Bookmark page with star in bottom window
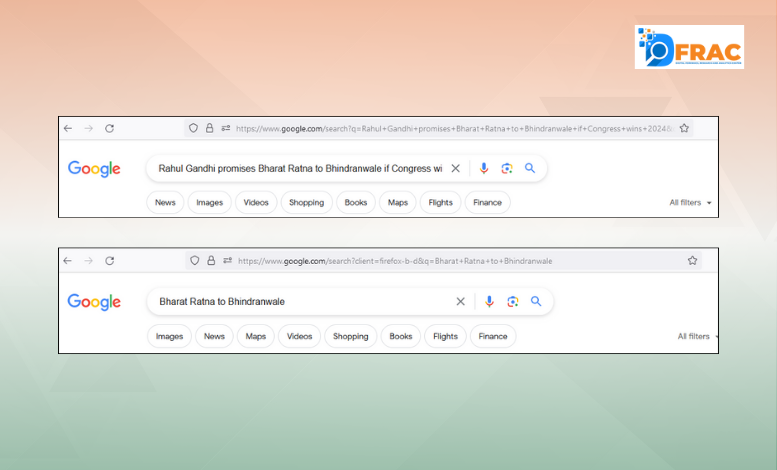777x470 pixels. pos(692,260)
